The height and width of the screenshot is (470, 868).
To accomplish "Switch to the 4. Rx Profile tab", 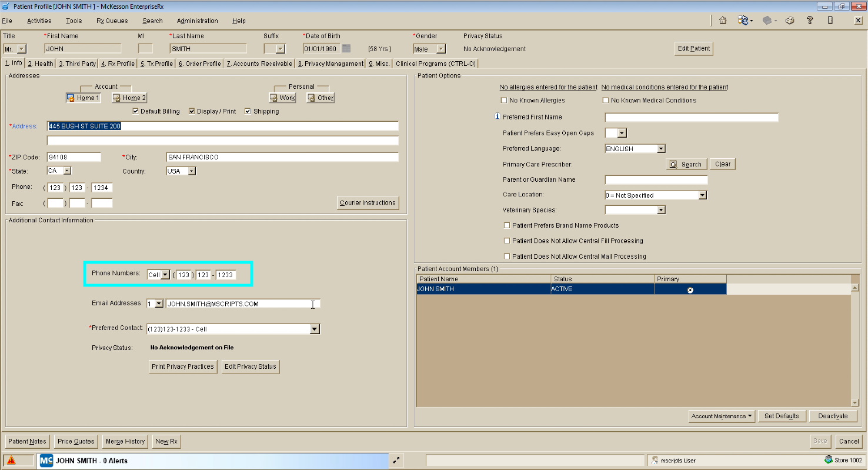I will [118, 64].
